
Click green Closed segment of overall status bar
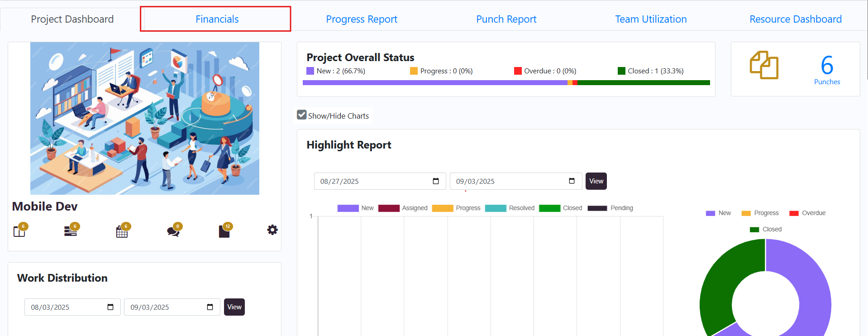(x=644, y=83)
